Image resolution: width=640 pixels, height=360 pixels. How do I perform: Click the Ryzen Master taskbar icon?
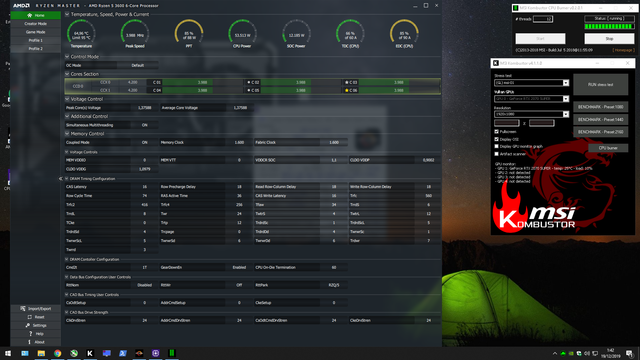click(x=139, y=353)
